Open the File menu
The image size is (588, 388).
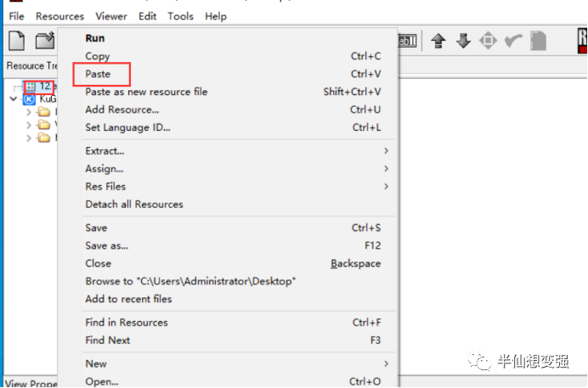16,16
